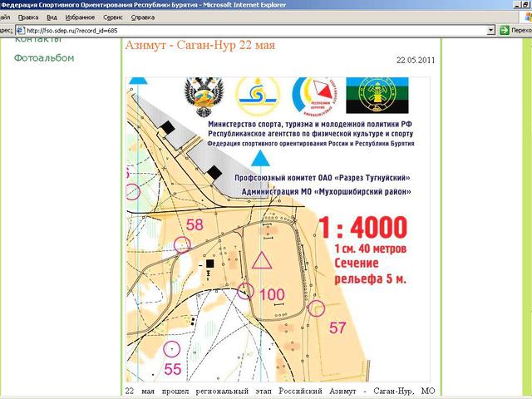Click text Федерация спортивного ориентирования России и Республики Бурятия
Screen dimensions: 532x399
[311, 144]
